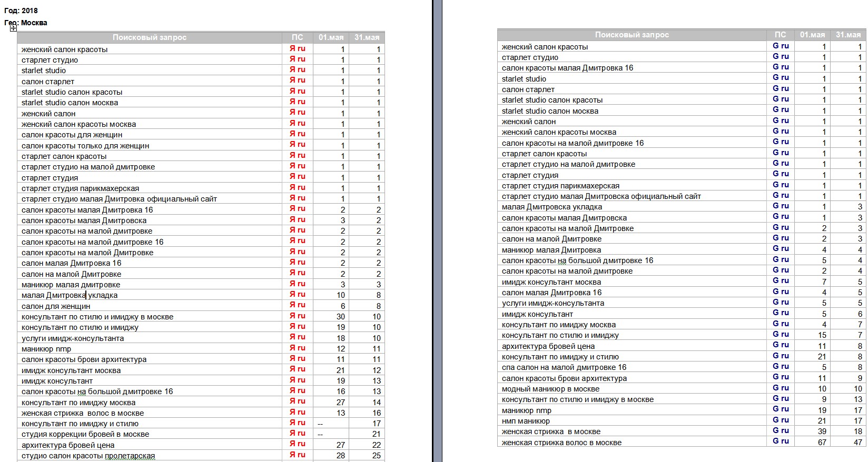
Task: Click the value 25 in the Я ru table
Action: click(x=377, y=456)
